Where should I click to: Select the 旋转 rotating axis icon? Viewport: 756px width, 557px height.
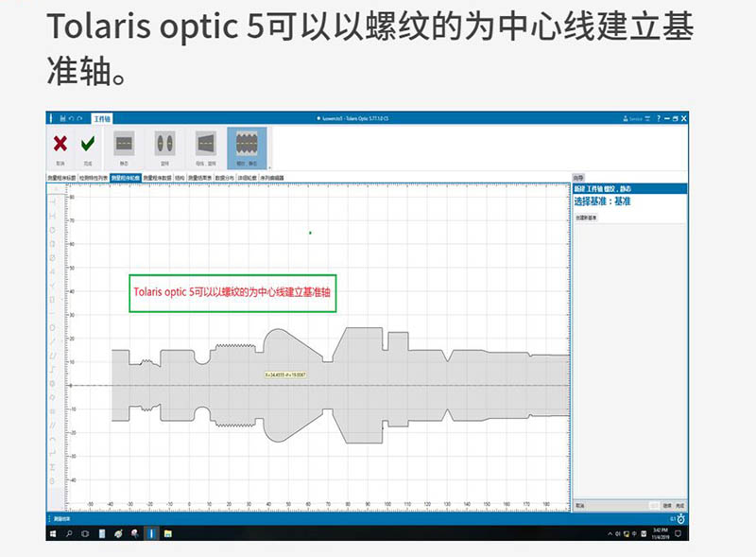pos(166,146)
